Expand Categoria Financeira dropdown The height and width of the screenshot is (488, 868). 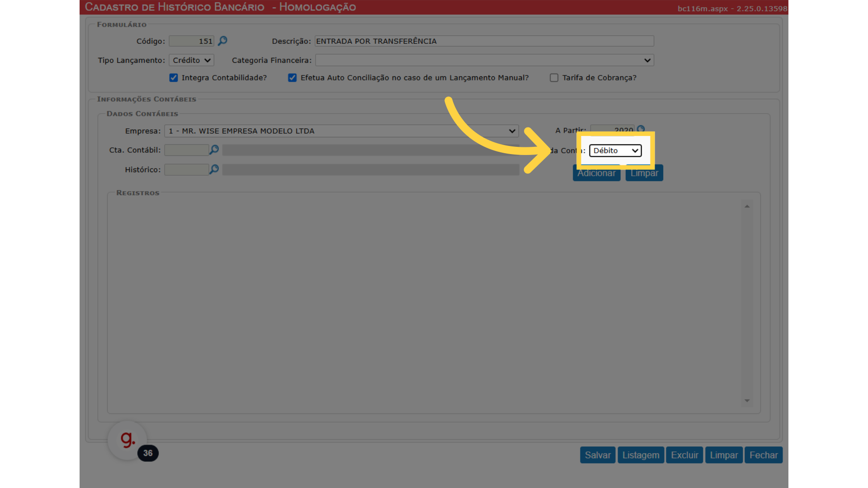484,60
